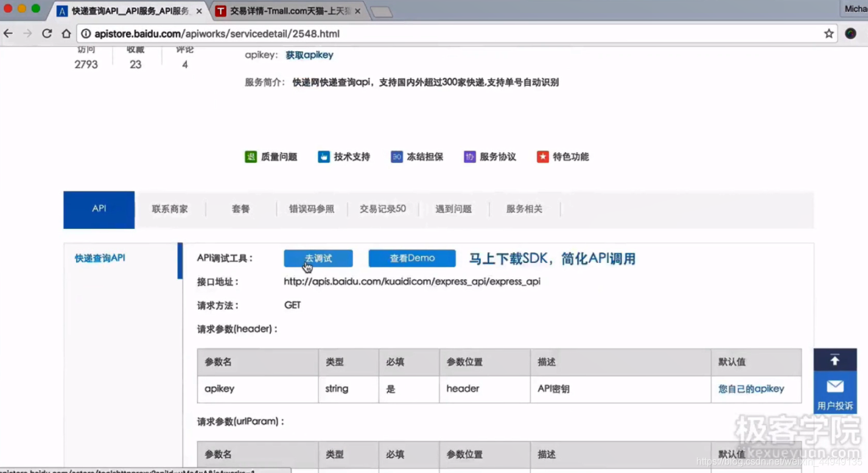Click the 冻结担保 icon
This screenshot has height=473, width=868.
(396, 156)
